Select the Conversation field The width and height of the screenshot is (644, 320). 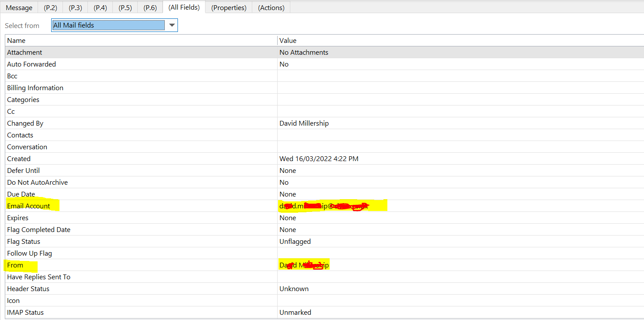[27, 147]
